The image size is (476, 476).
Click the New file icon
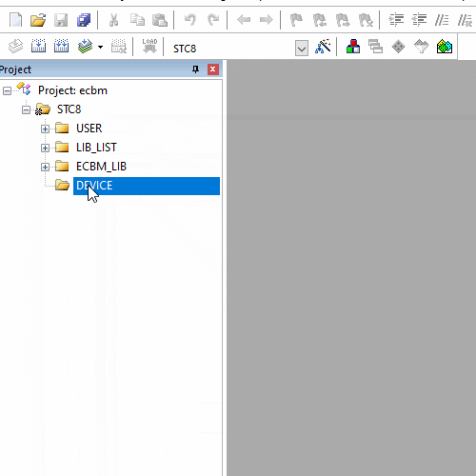[15, 20]
